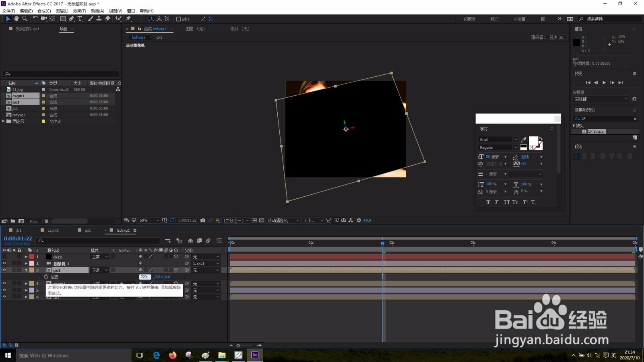This screenshot has width=644, height=362.
Task: Play the preview
Action: 604,83
